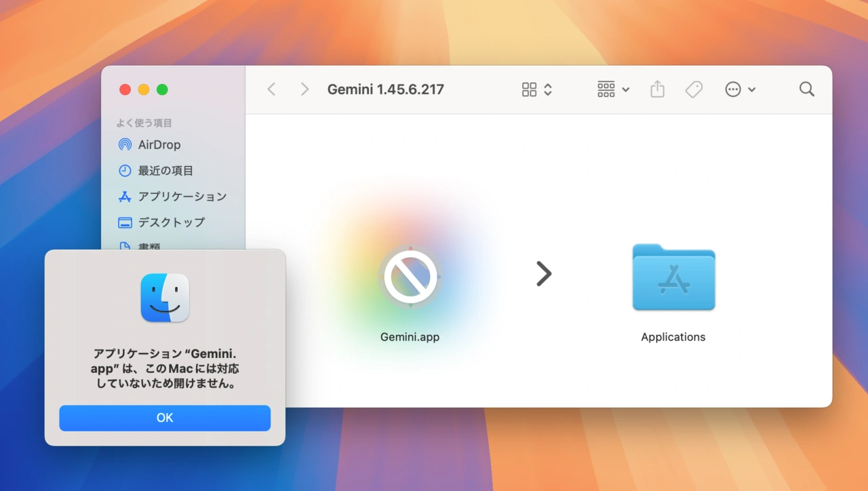868x491 pixels.
Task: Click the AirDrop icon in the sidebar
Action: click(x=125, y=144)
